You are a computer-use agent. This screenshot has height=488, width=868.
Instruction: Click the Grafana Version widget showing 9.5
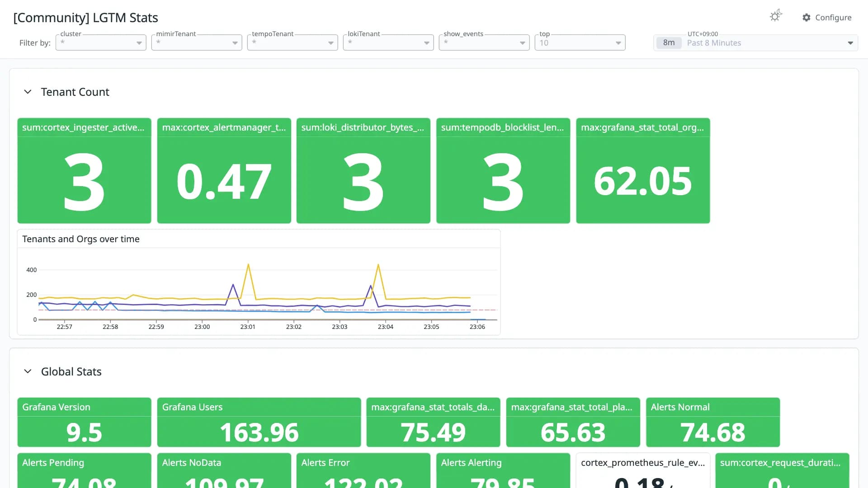pos(84,422)
